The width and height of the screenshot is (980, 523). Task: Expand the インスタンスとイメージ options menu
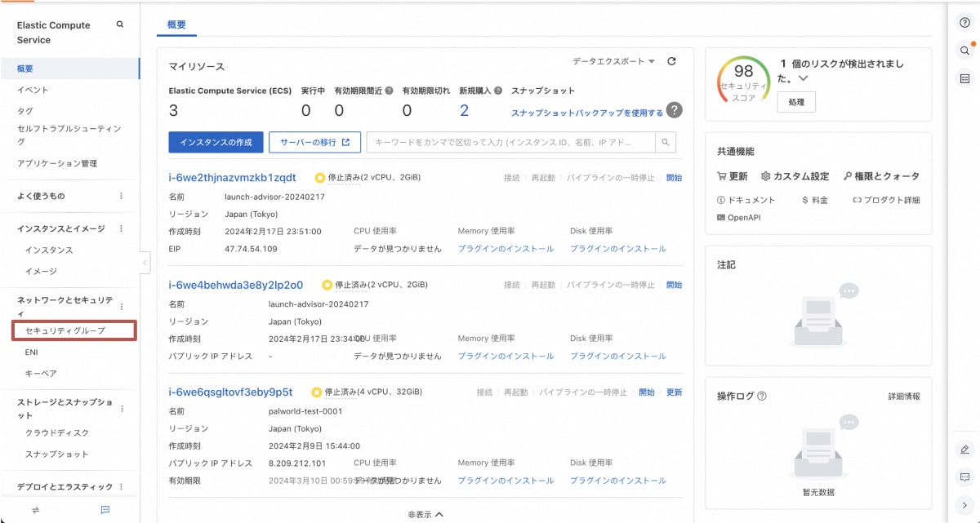119,228
